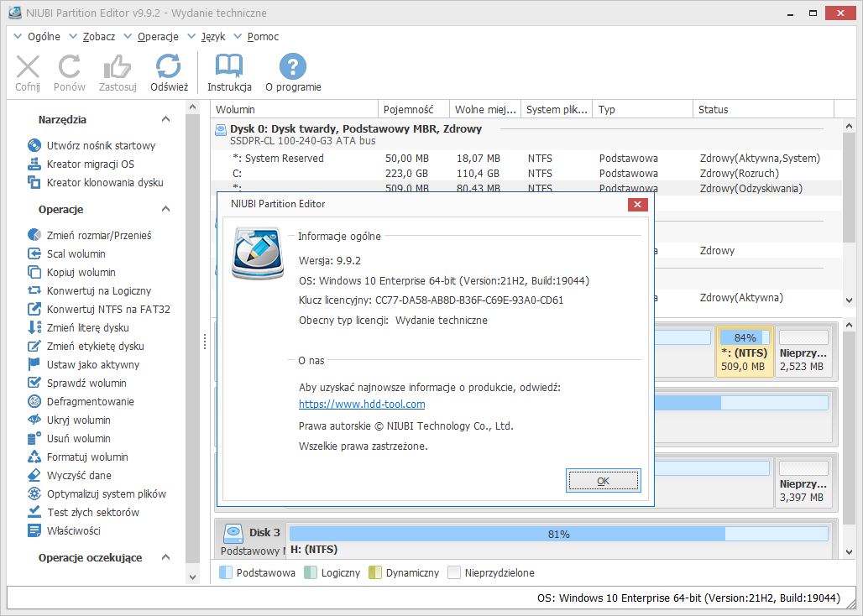Viewport: 863px width, 616px height.
Task: Choose Zmień literę dysku
Action: [x=78, y=328]
